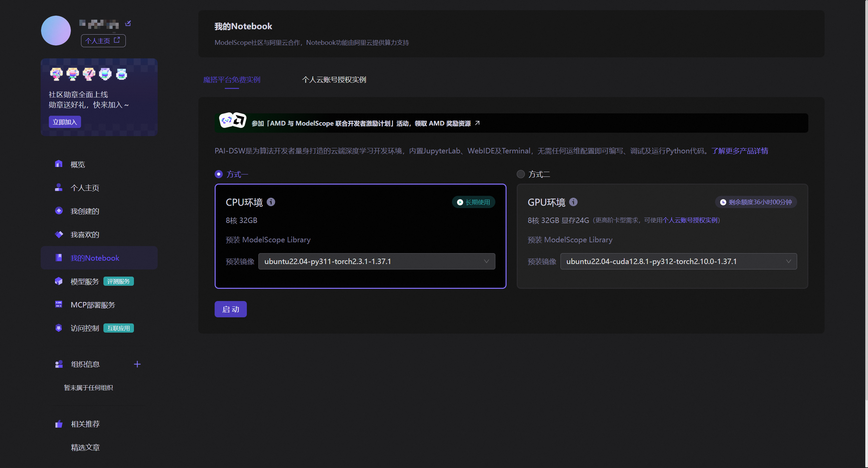868x468 pixels.
Task: Click the 启动 button
Action: tap(231, 309)
